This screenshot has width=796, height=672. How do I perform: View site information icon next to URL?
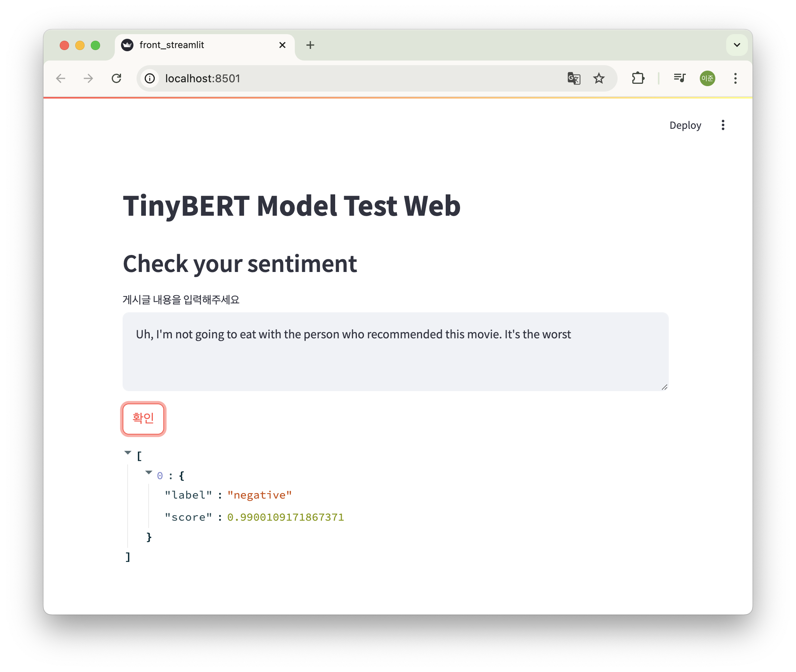tap(150, 78)
